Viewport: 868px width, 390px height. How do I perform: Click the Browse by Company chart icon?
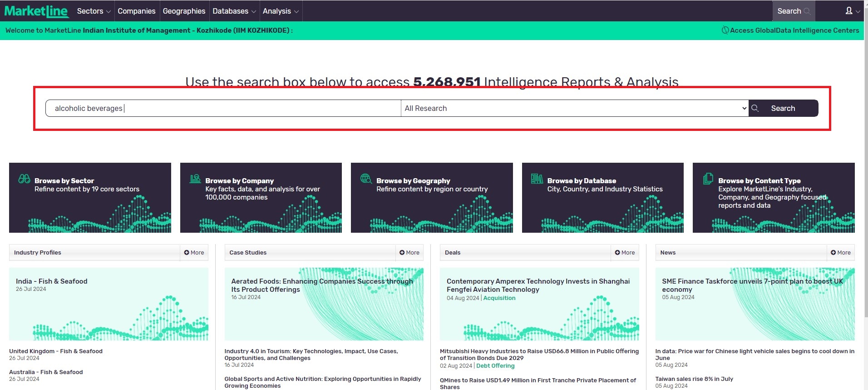(x=195, y=179)
